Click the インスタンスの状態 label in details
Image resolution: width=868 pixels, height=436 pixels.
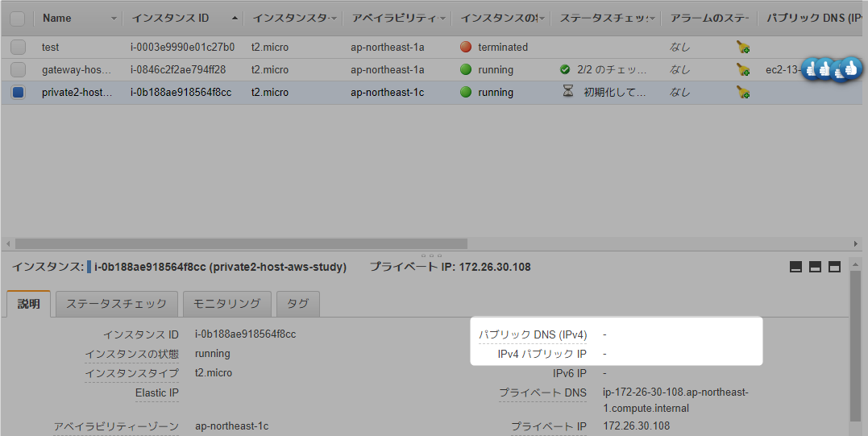click(x=131, y=354)
